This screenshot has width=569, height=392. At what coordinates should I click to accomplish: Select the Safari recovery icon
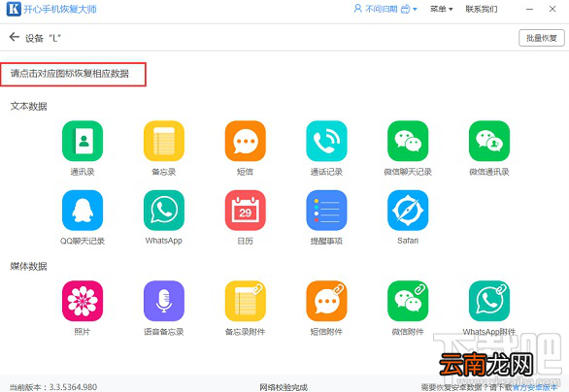tap(408, 211)
